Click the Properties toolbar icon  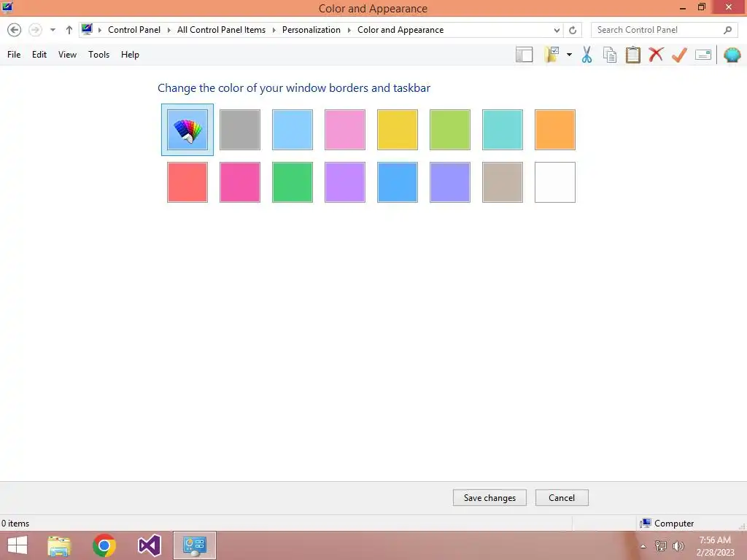point(703,55)
